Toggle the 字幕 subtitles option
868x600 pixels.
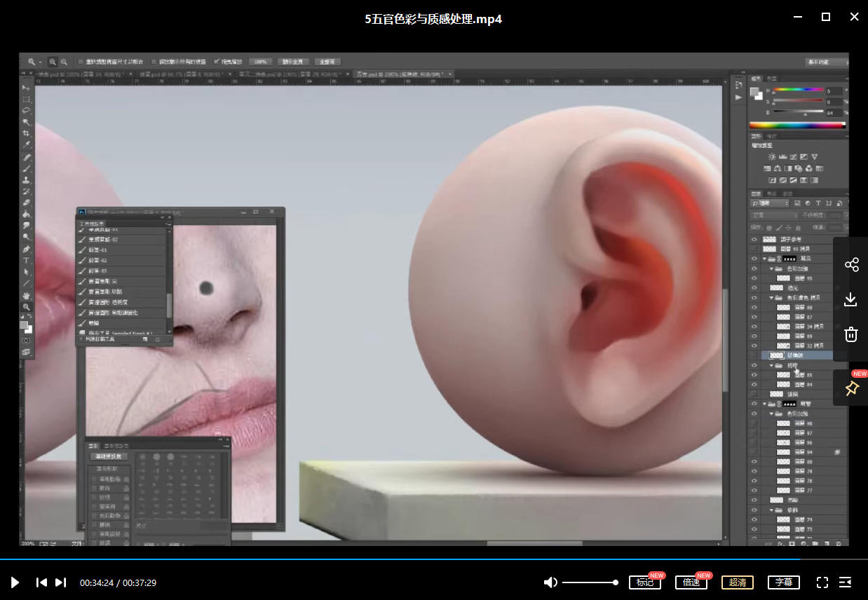784,582
